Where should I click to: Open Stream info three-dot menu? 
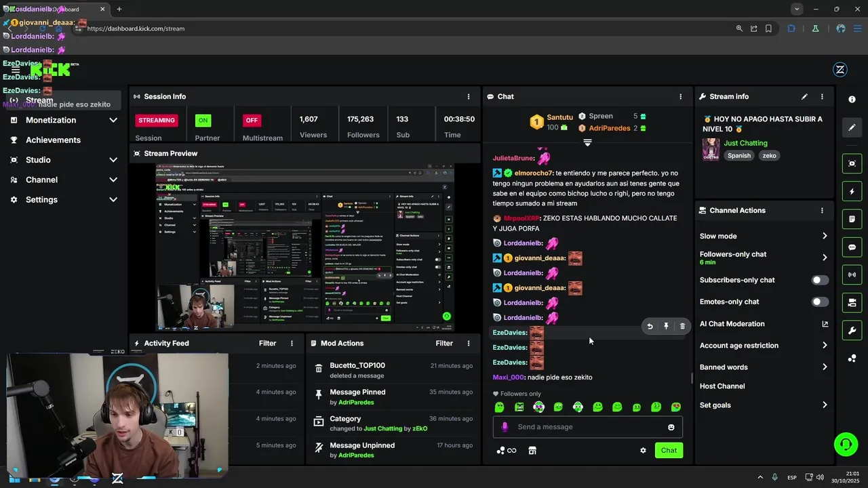coord(822,97)
